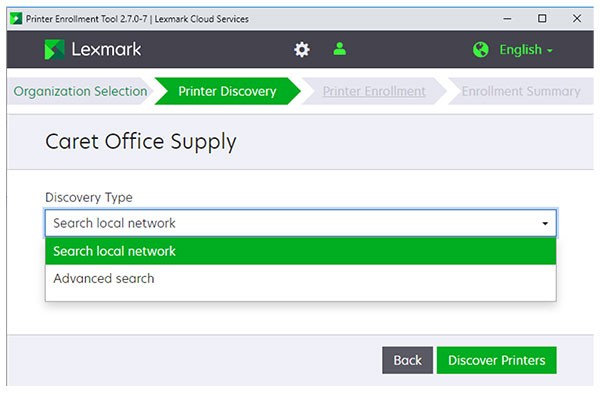
Task: Jump to the Enrollment Summary step
Action: coord(520,91)
